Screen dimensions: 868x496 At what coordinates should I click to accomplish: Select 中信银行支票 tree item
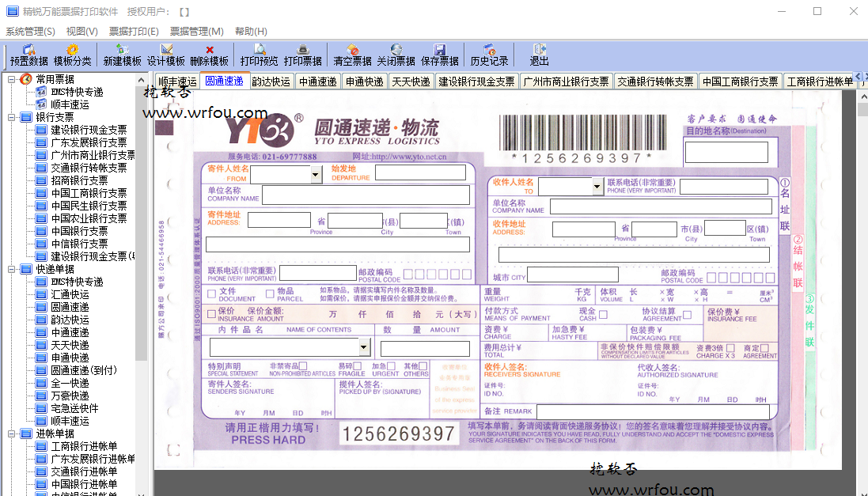coord(79,244)
